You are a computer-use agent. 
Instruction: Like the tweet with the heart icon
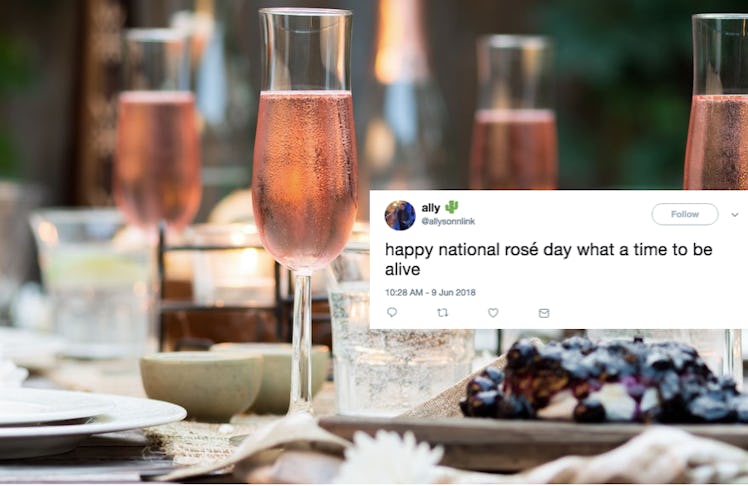[493, 312]
